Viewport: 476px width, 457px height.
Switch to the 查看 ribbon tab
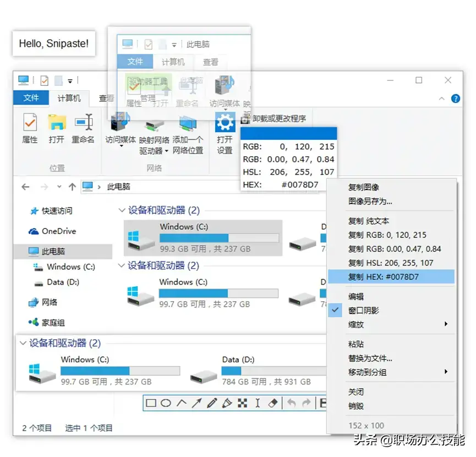(x=106, y=98)
